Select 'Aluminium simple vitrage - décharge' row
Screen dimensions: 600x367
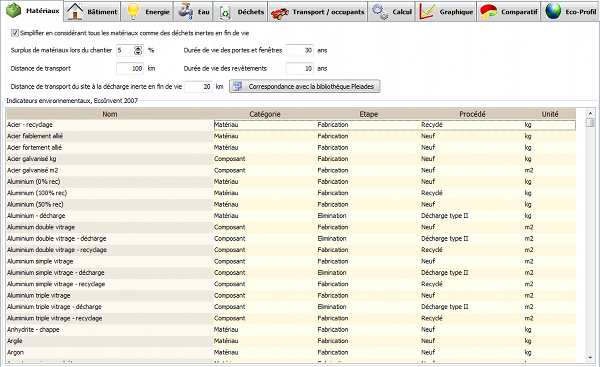291,273
